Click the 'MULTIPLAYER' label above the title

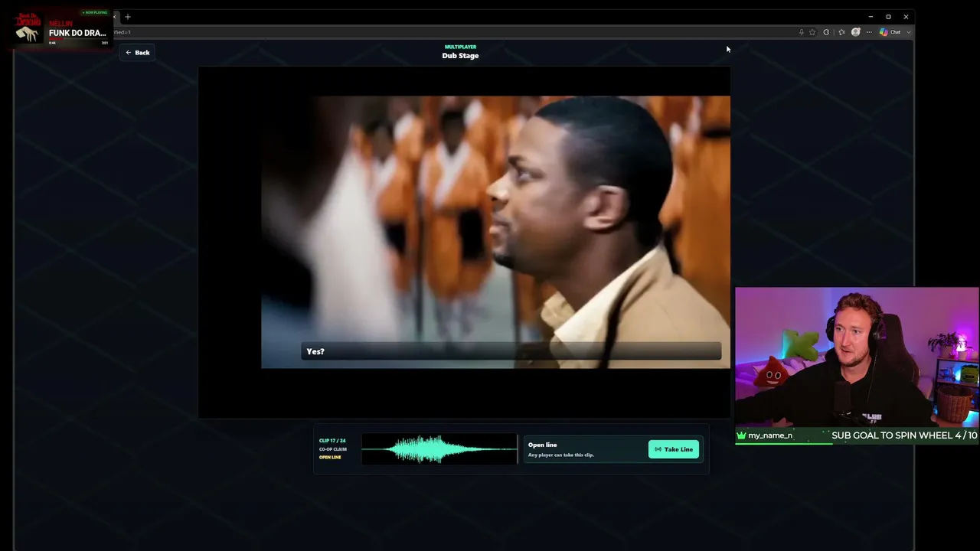click(460, 47)
